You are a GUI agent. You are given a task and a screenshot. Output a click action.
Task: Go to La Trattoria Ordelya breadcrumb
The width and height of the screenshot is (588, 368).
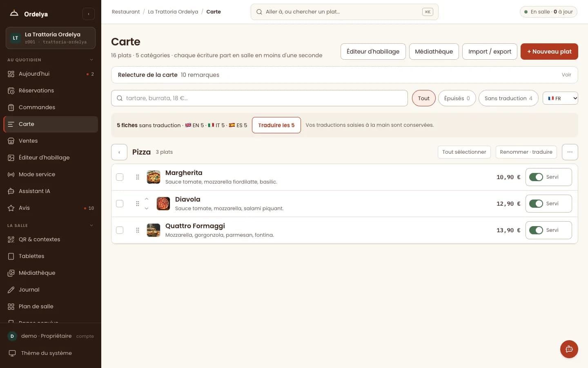(173, 12)
